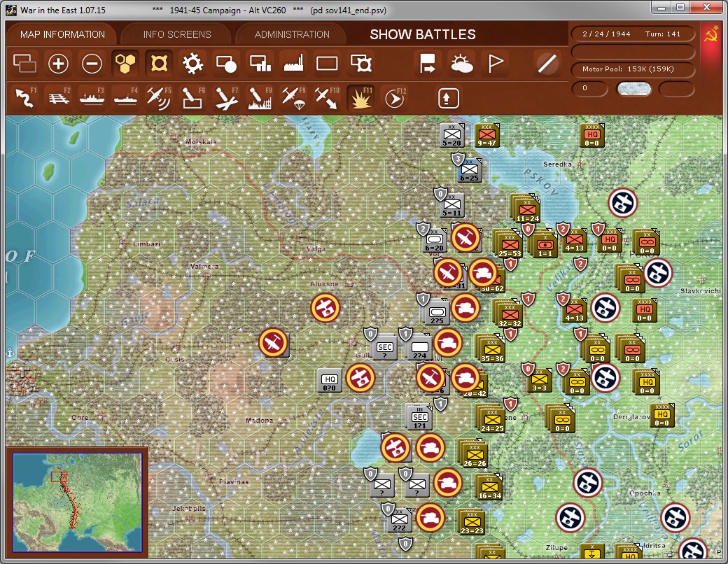Select the yellow Soviet stack 35=36
Viewport: 728px width, 564px height.
(491, 350)
